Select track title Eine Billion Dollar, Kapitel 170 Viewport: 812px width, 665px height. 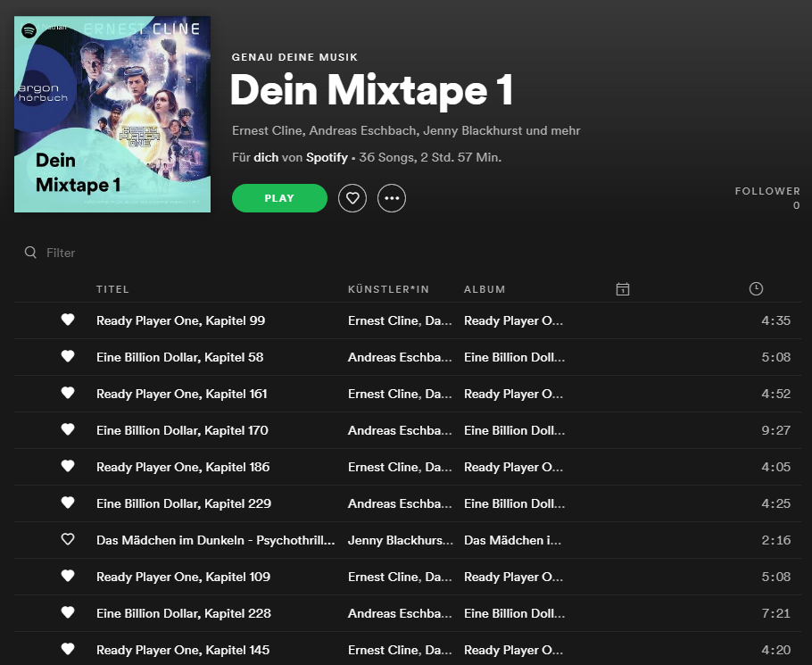coord(182,430)
